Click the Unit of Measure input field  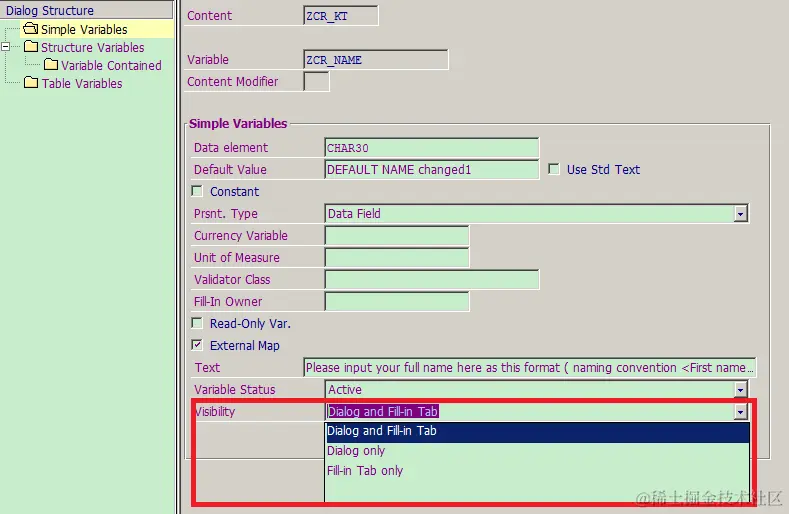tap(397, 257)
